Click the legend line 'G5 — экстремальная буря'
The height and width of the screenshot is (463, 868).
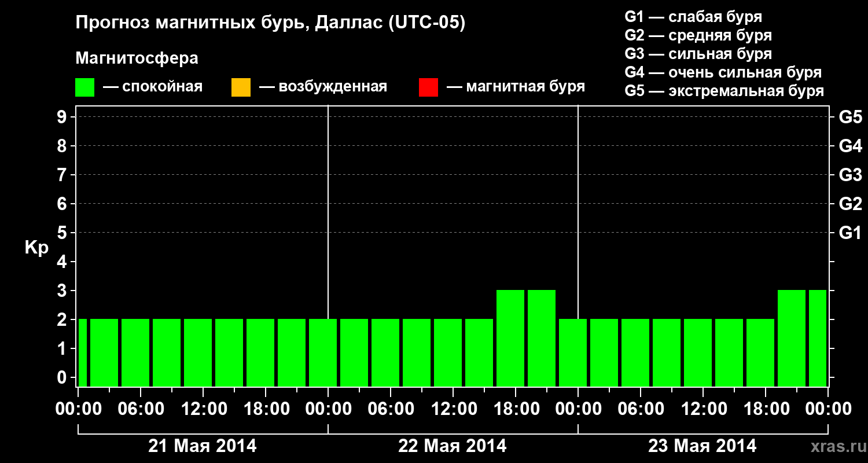pyautogui.click(x=724, y=91)
